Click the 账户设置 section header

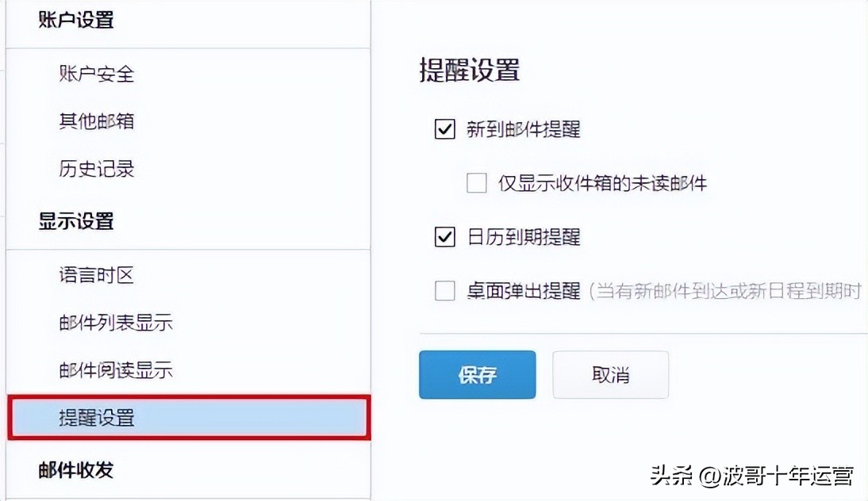[x=75, y=20]
